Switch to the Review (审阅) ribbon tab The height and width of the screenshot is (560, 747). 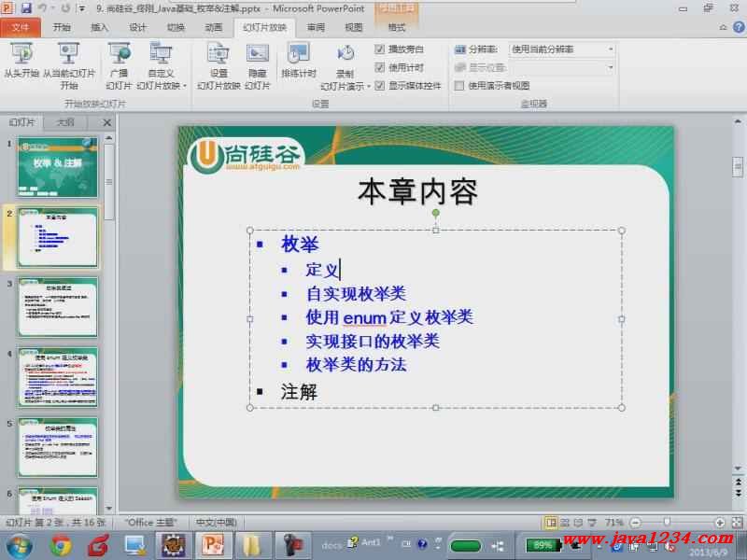316,28
